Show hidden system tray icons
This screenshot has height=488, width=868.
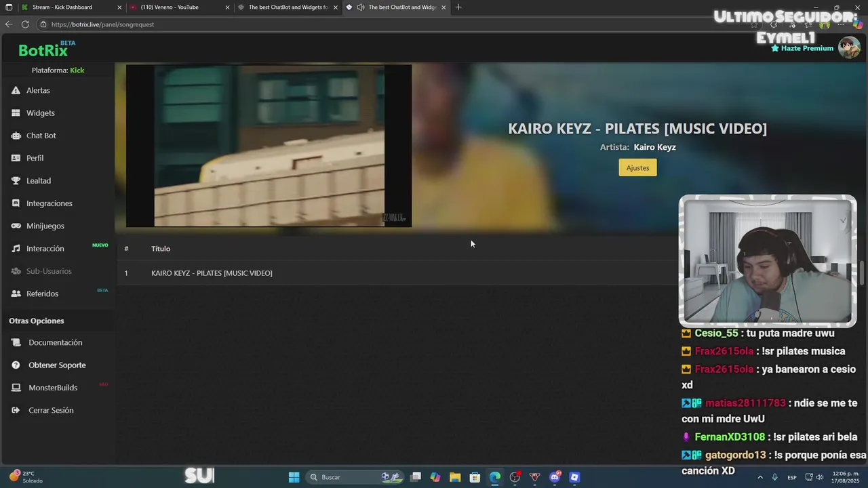[x=759, y=477]
